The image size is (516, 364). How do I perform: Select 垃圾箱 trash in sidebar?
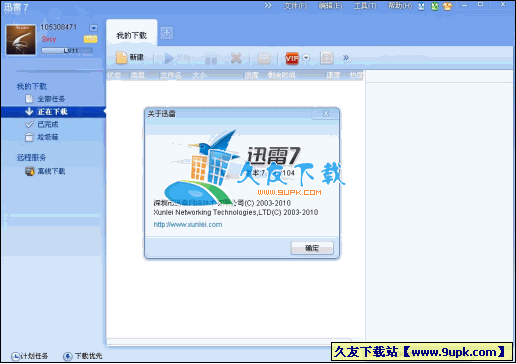(x=48, y=137)
